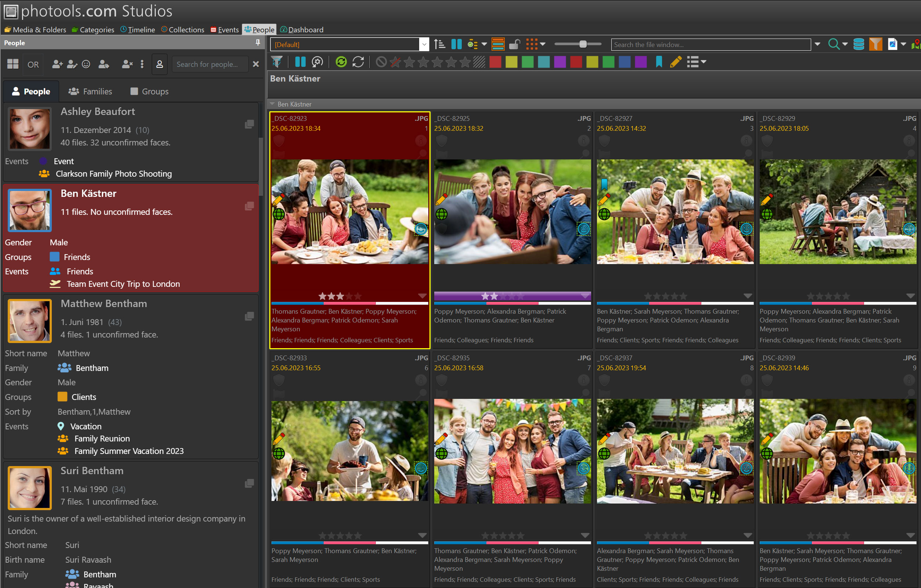Click the add person icon
The image size is (921, 588).
pos(57,64)
